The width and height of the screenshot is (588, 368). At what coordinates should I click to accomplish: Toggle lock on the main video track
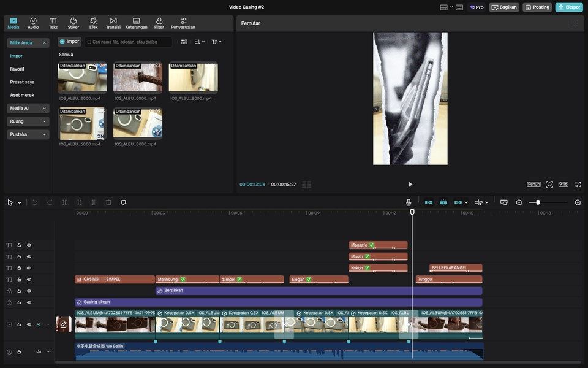pos(19,324)
